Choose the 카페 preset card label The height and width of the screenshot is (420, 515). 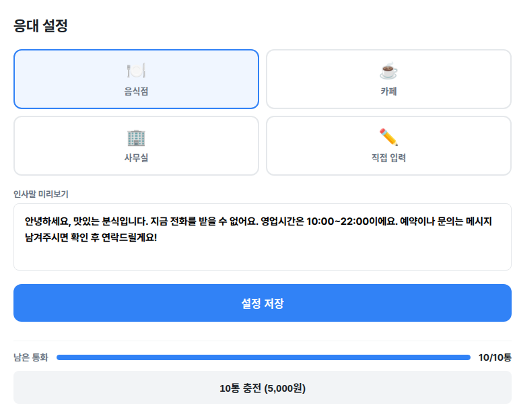pyautogui.click(x=388, y=91)
